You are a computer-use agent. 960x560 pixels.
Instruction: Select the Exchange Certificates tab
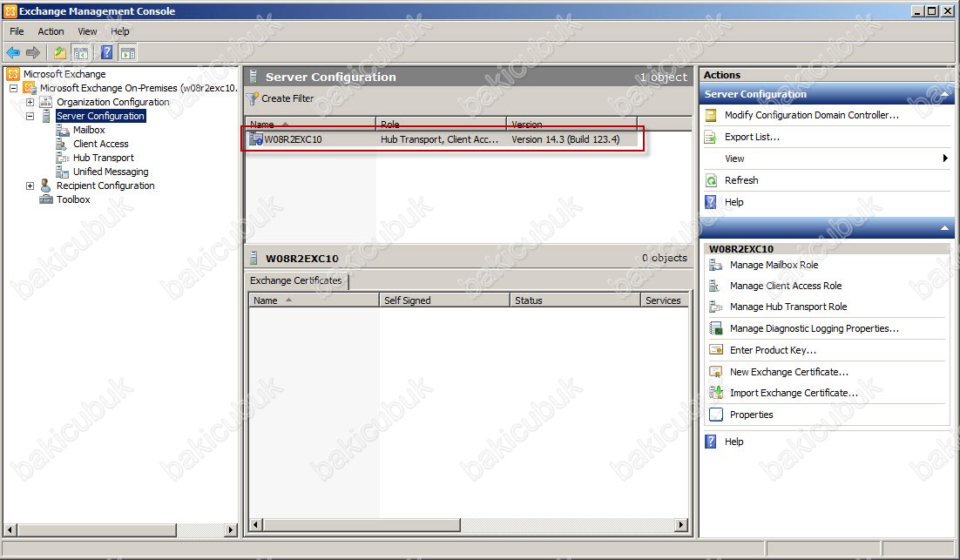(x=296, y=280)
